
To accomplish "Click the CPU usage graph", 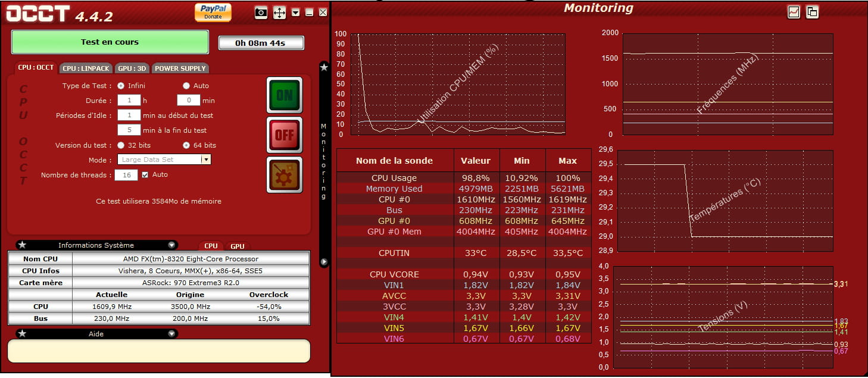I will [457, 84].
